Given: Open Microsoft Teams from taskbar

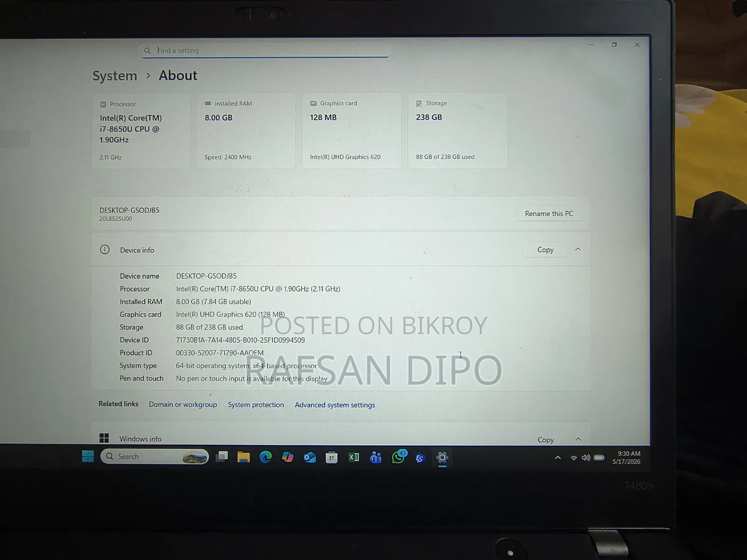Looking at the screenshot, I should tap(376, 457).
